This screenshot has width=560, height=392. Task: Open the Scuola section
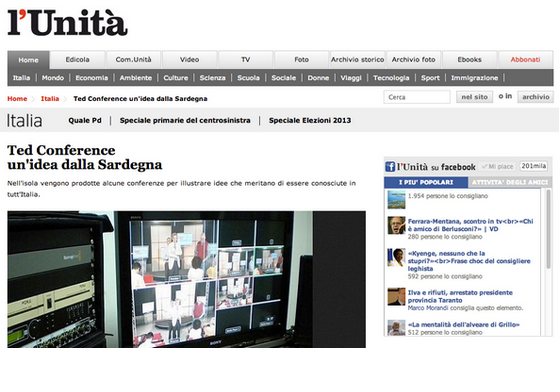coord(249,78)
